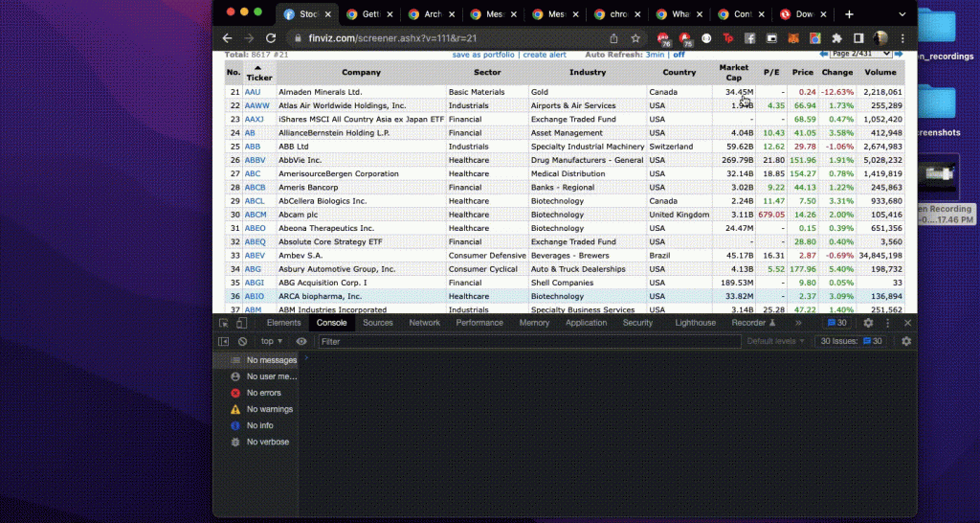
Task: Switch to the Elements tab in DevTools
Action: click(283, 323)
